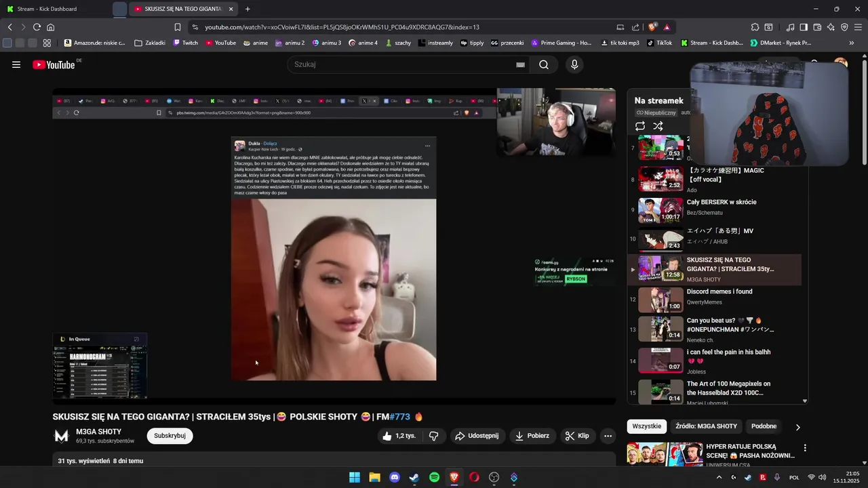Click the address bar URL

coord(342,27)
